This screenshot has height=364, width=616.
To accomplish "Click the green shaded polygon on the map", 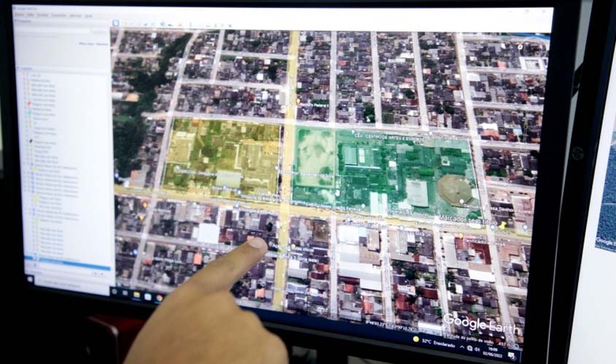I will tap(385, 173).
